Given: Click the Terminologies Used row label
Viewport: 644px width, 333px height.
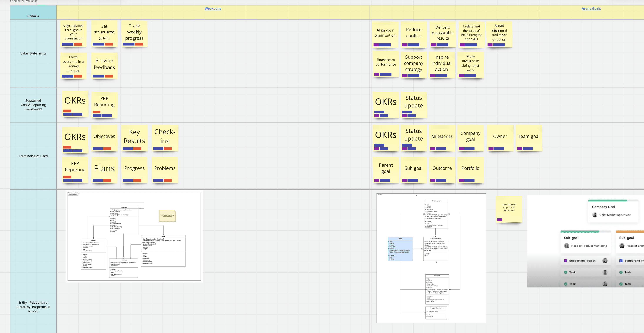Looking at the screenshot, I should click(33, 156).
